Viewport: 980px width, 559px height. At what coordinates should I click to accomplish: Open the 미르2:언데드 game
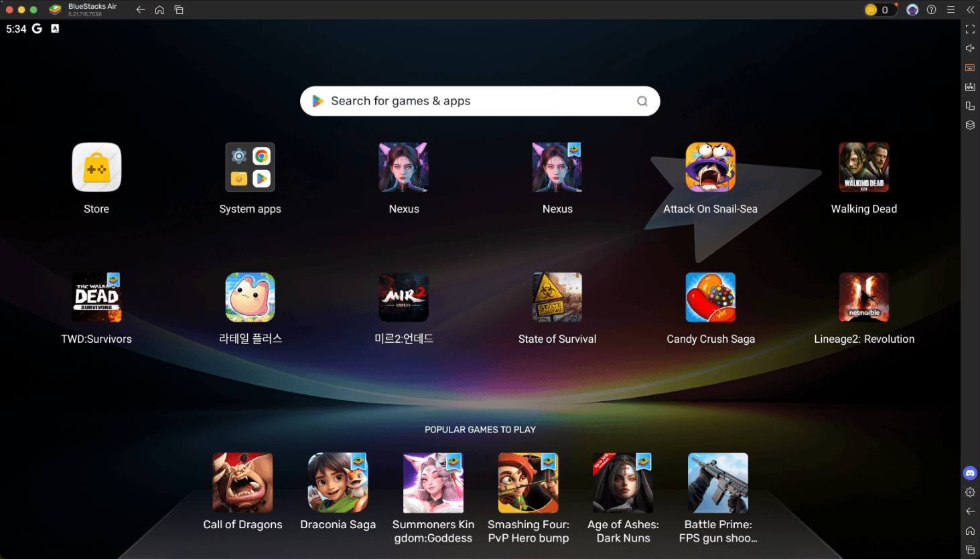pyautogui.click(x=403, y=297)
